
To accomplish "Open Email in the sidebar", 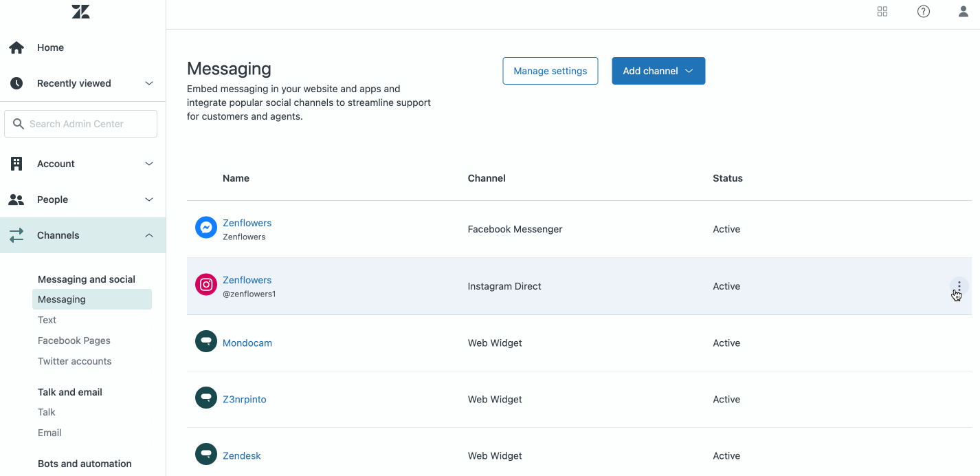I will pos(49,433).
